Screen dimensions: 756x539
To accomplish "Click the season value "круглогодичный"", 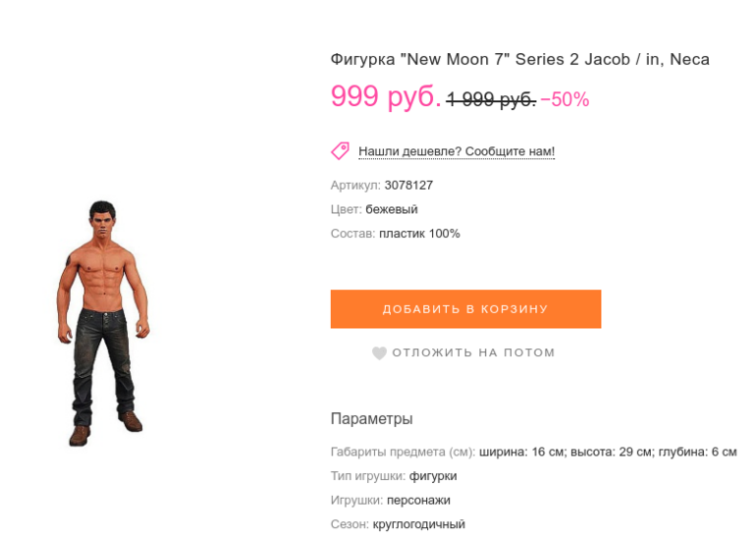I will coord(418,524).
